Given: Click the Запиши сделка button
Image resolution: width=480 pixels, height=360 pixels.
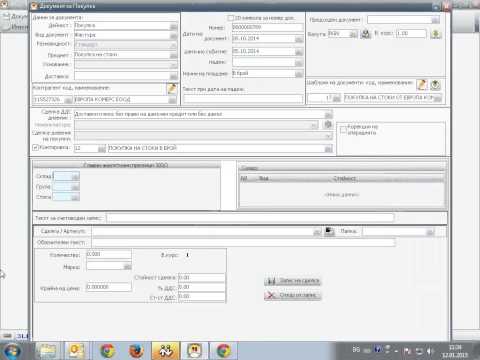Looking at the screenshot, I should pyautogui.click(x=293, y=281).
